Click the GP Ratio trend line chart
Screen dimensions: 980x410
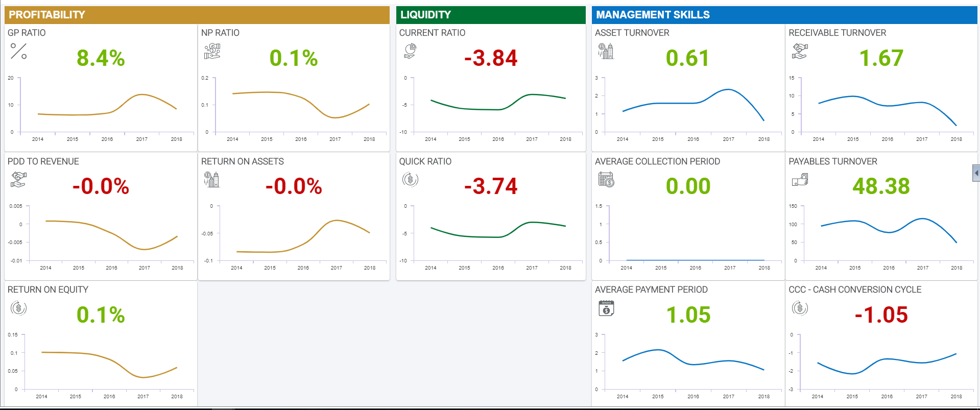point(107,105)
